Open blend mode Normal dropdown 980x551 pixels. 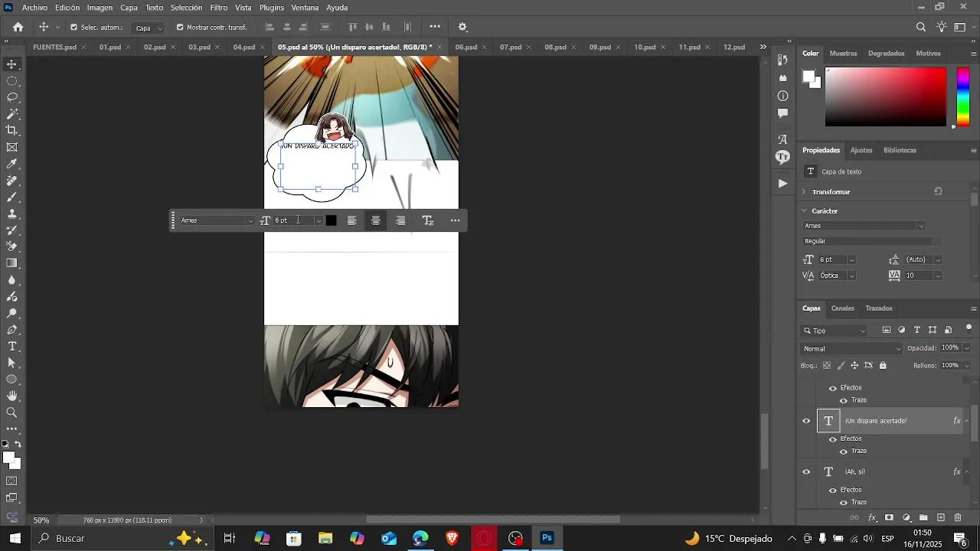852,349
